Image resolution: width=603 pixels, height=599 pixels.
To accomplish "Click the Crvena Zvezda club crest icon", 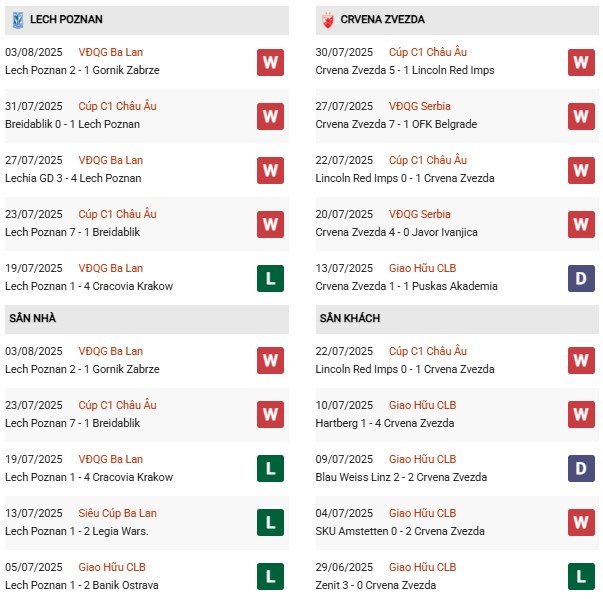I will click(328, 19).
